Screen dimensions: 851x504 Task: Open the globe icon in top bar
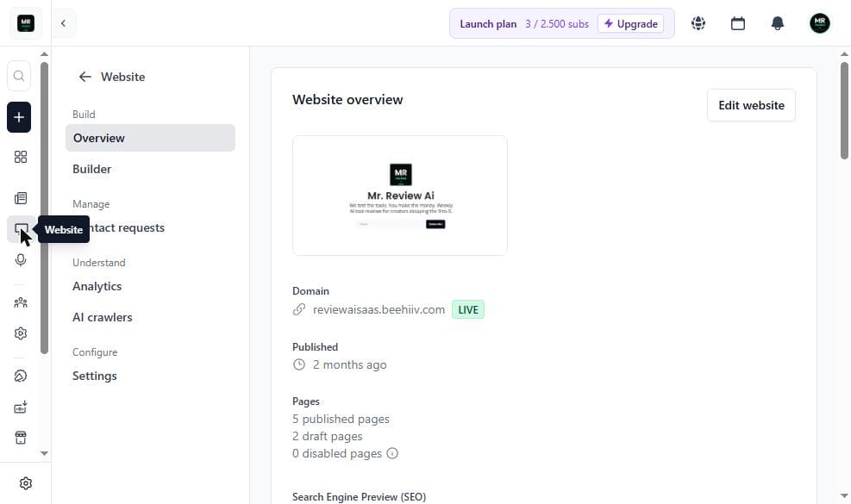click(698, 23)
